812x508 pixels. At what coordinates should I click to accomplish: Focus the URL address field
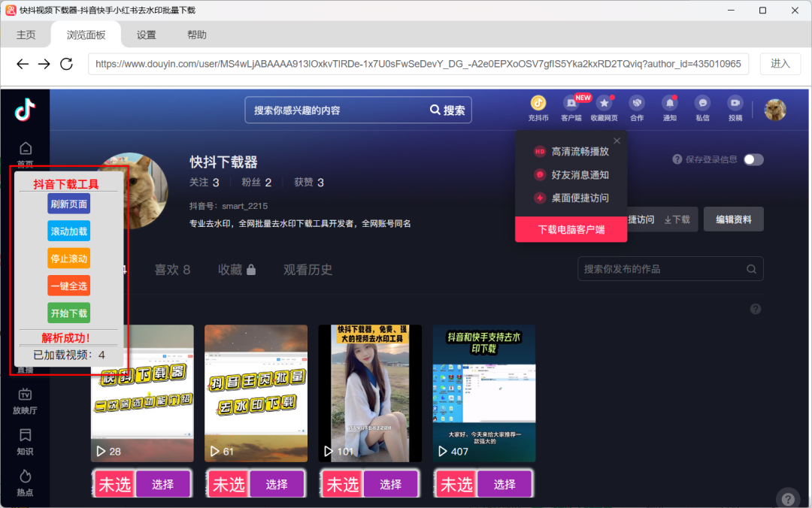point(419,64)
